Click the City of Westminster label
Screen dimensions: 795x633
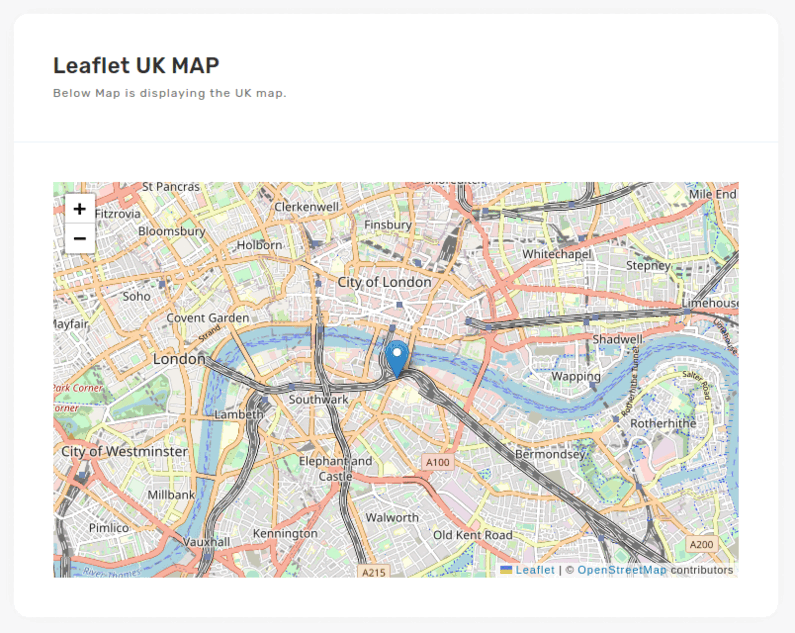(x=124, y=451)
